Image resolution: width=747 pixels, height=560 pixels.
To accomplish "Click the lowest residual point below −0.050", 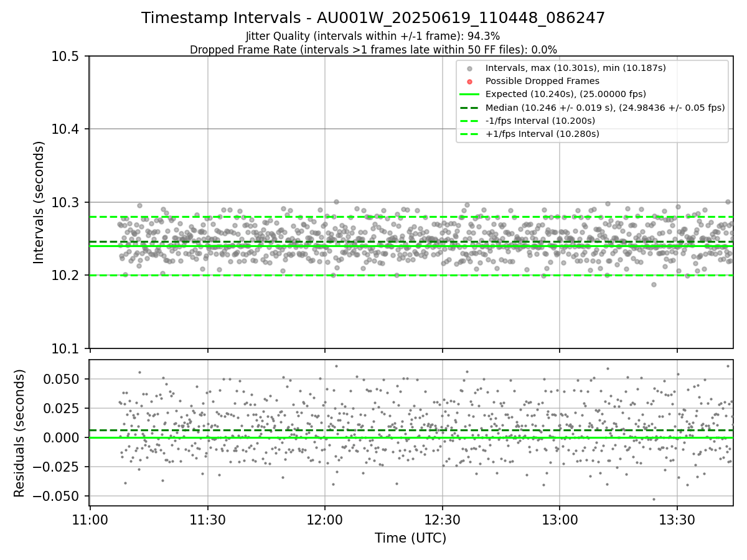I will 654,499.
